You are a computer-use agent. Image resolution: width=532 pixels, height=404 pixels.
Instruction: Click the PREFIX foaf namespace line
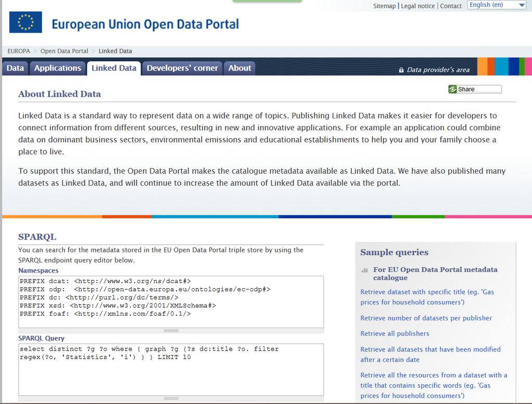point(105,314)
